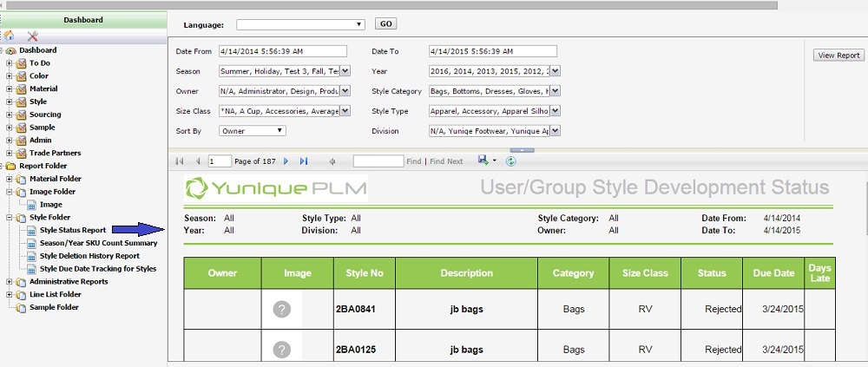Open the Style Category dropdown
This screenshot has width=868, height=367.
tap(556, 91)
